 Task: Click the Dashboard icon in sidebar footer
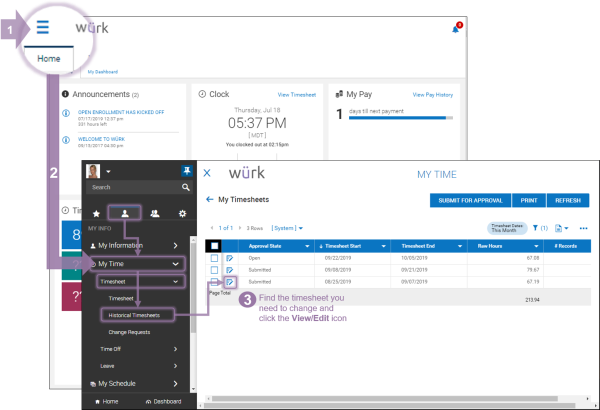pos(148,402)
